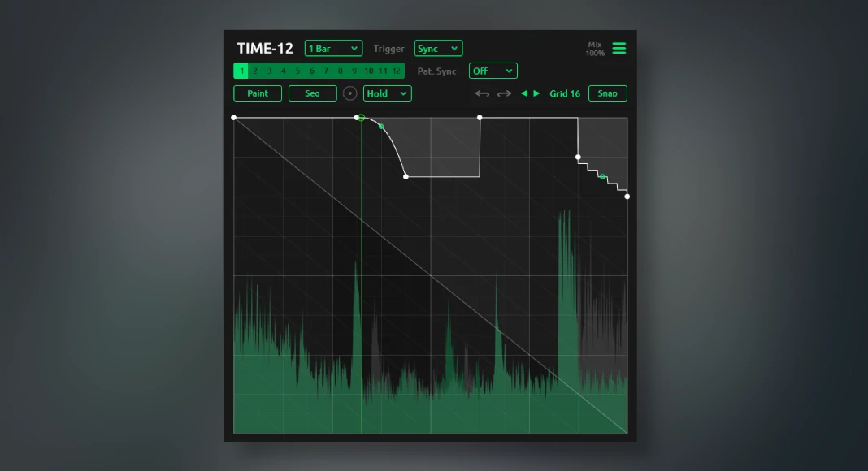This screenshot has width=868, height=471.
Task: Click the redo right arrow icon
Action: click(504, 93)
